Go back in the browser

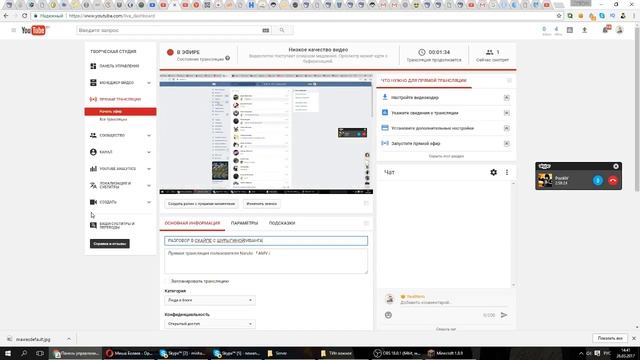click(6, 16)
